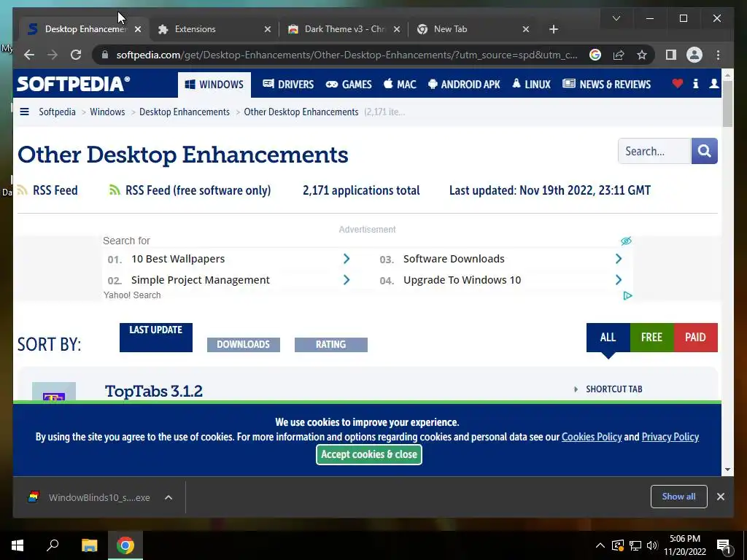This screenshot has height=560, width=747.
Task: Open Chrome profile avatar
Action: point(694,55)
